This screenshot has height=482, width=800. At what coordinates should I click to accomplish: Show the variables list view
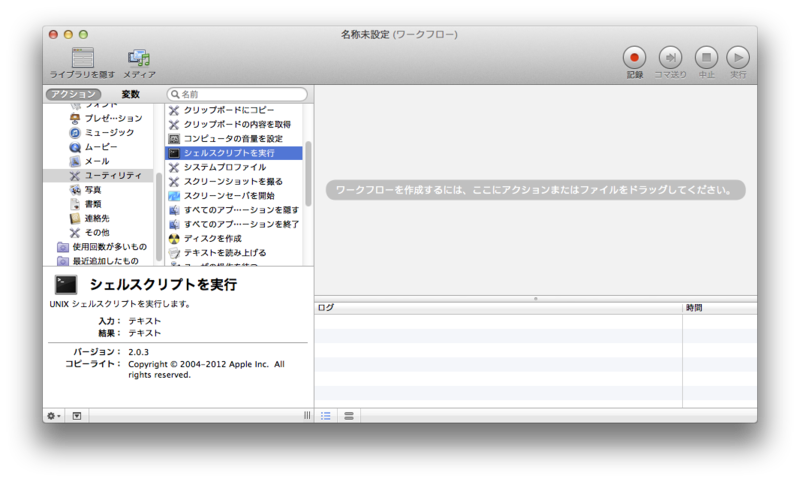click(349, 416)
